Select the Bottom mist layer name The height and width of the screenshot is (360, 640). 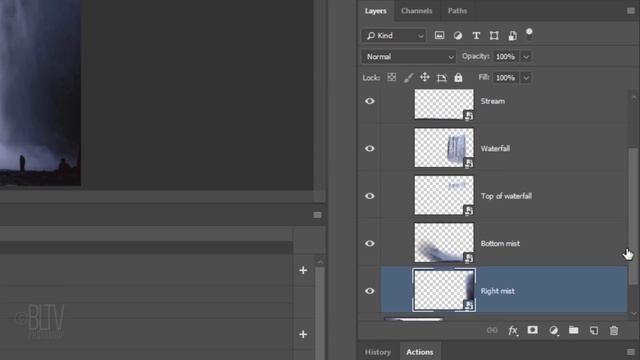tap(500, 244)
